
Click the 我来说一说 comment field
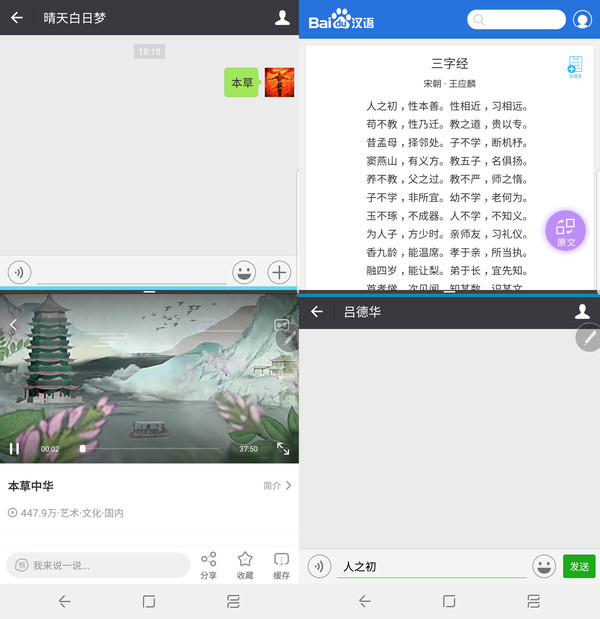98,565
